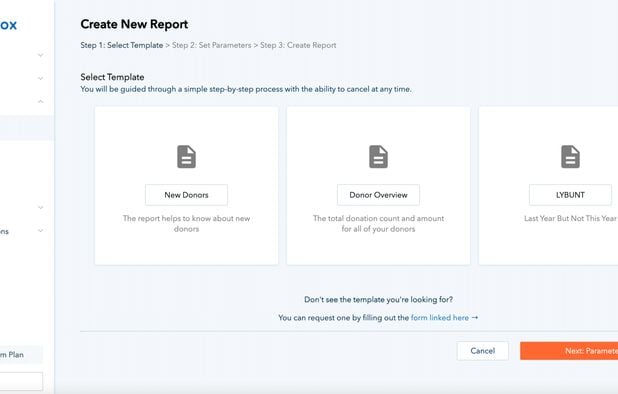Expand the sidebar chevron beside 'ns'
This screenshot has width=618, height=394.
(x=41, y=231)
